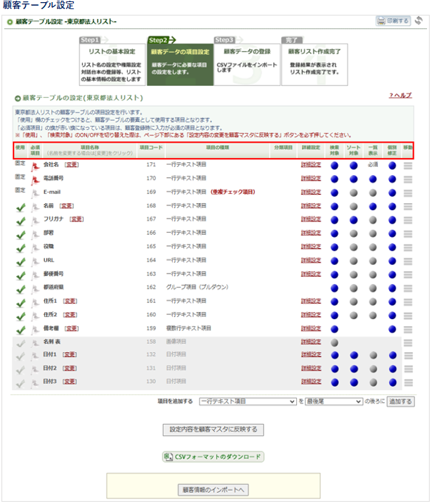This screenshot has width=434, height=504.
Task: Click the gray required flag for 郵便番号
Action: (35, 276)
